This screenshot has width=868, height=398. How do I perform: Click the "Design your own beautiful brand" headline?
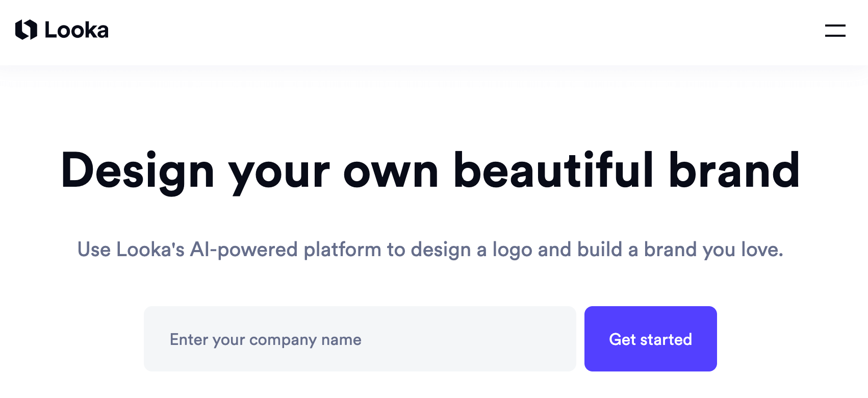430,171
